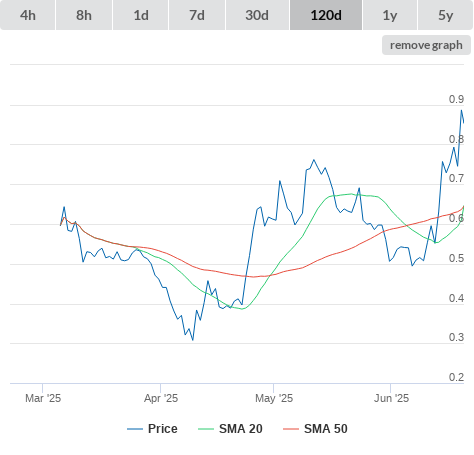Click the Jun '25 axis label
The width and height of the screenshot is (474, 455).
pos(391,398)
